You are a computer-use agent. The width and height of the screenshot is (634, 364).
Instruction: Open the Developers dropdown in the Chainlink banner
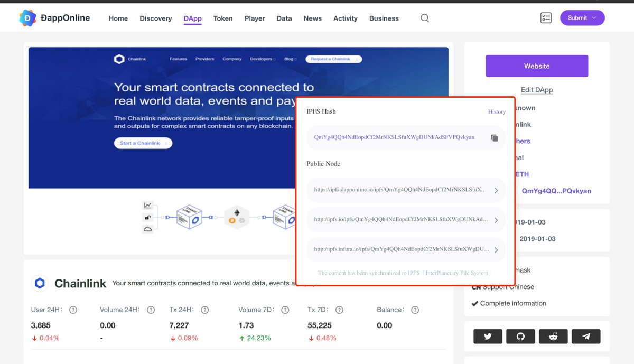click(x=263, y=59)
